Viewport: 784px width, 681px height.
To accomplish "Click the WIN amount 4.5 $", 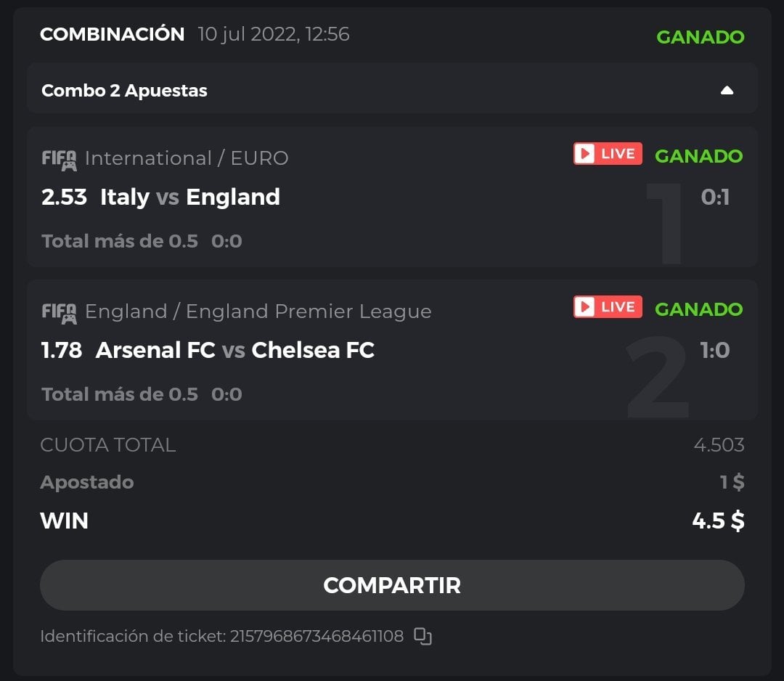I will [718, 521].
